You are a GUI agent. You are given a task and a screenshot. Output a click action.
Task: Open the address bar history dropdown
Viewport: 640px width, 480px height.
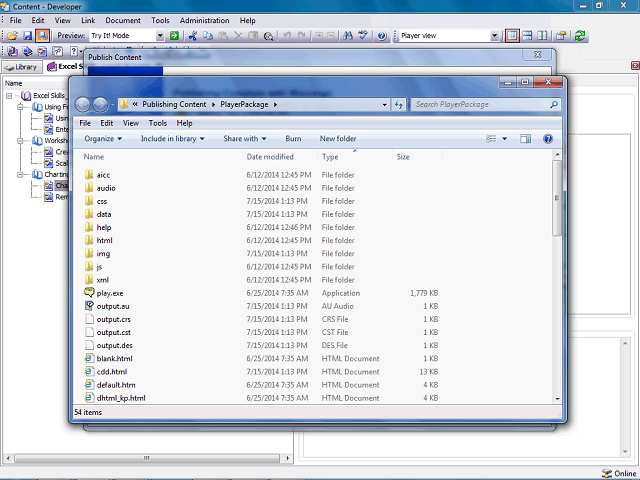[x=384, y=104]
